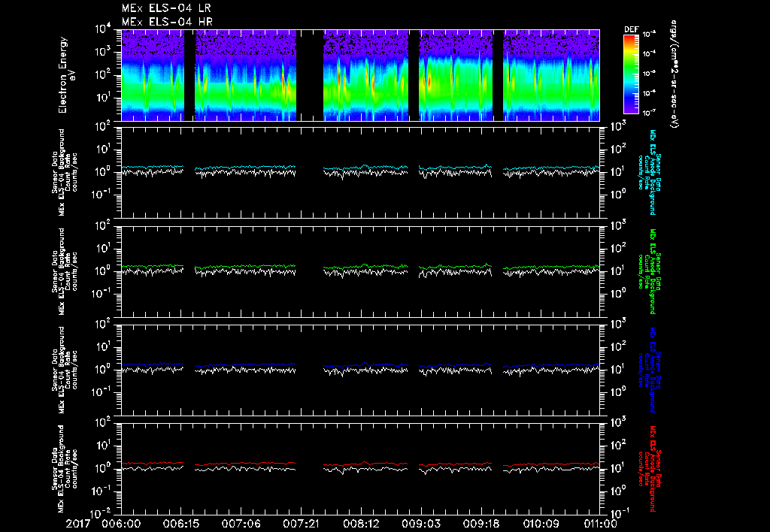
Task: Click the '007:21' time label
Action: [301, 524]
